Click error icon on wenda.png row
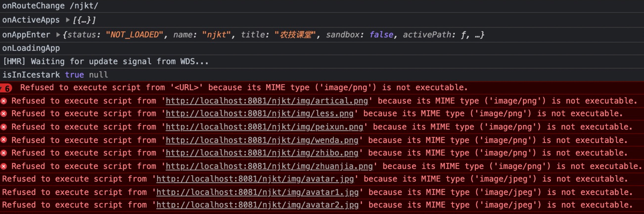 point(3,140)
